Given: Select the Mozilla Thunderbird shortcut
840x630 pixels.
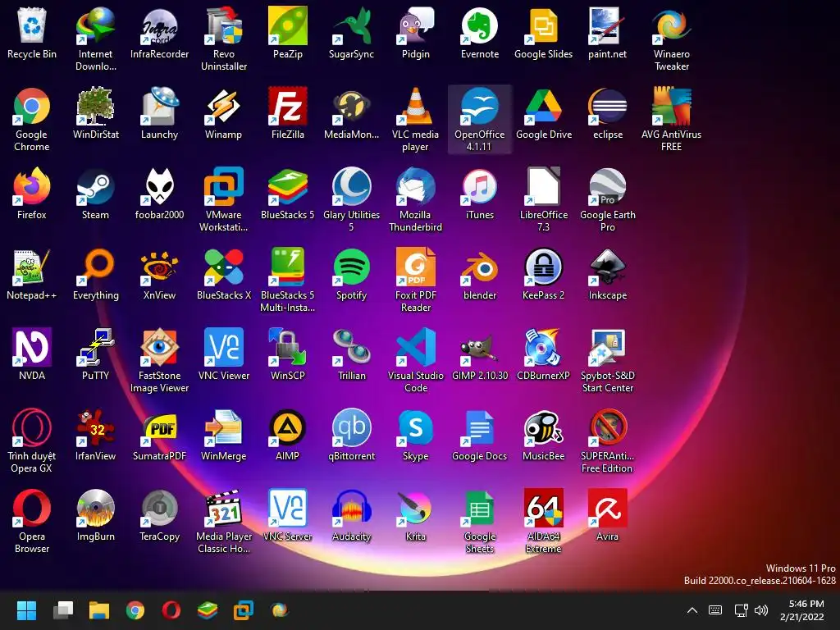Looking at the screenshot, I should (416, 188).
